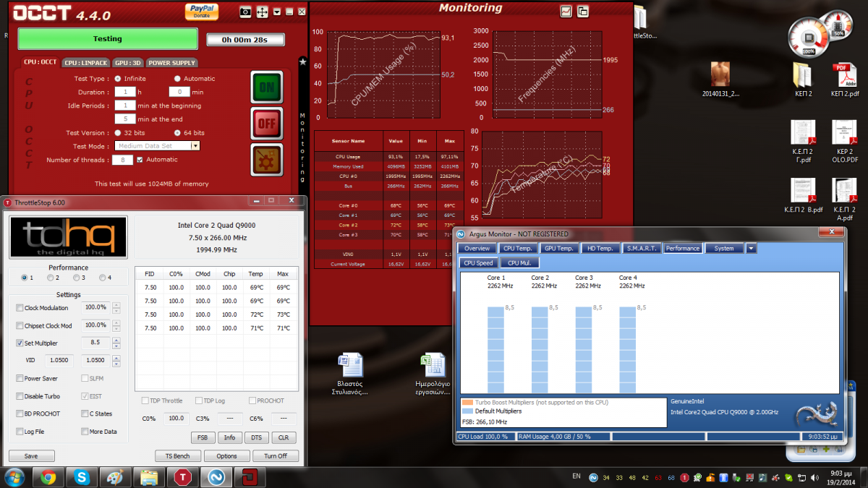Enable Clock Modulation checkbox

pyautogui.click(x=20, y=308)
